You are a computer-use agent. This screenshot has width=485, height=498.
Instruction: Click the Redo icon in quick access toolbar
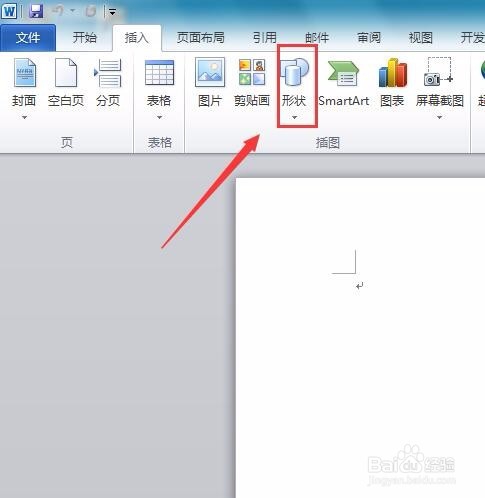pyautogui.click(x=91, y=12)
